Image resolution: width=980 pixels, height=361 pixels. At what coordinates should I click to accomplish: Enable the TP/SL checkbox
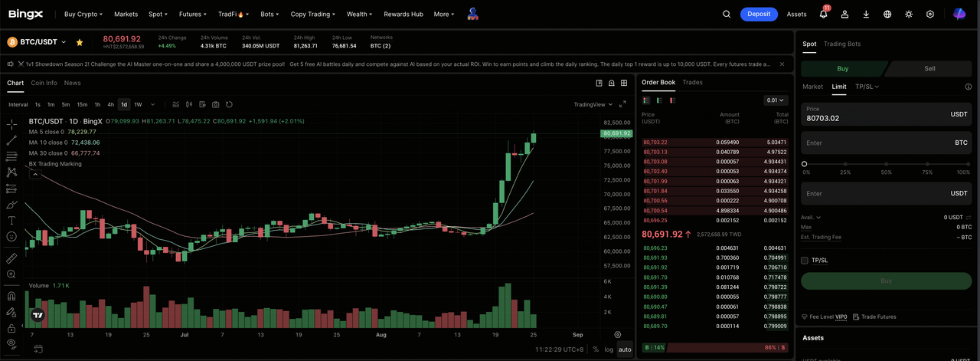805,261
